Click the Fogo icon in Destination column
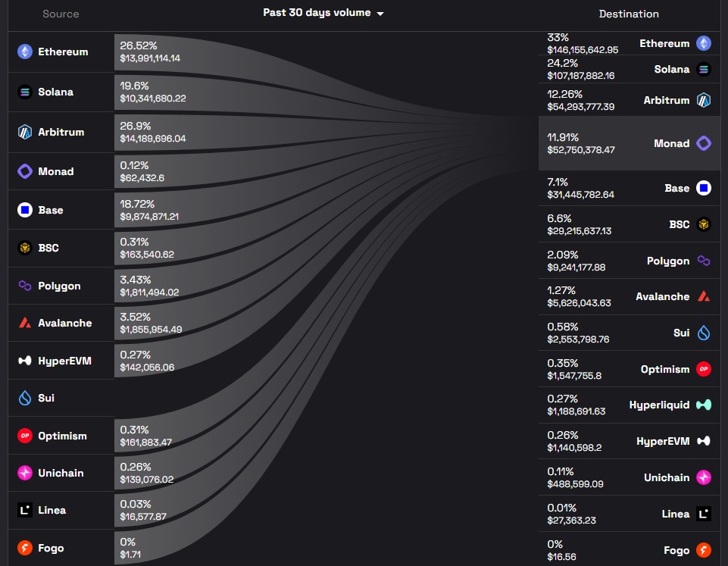 pos(704,550)
